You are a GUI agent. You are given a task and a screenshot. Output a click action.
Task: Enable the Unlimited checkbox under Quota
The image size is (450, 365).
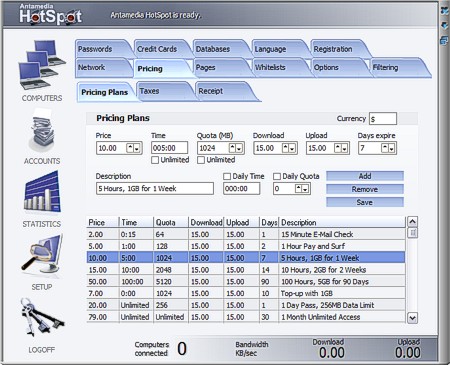(x=201, y=160)
